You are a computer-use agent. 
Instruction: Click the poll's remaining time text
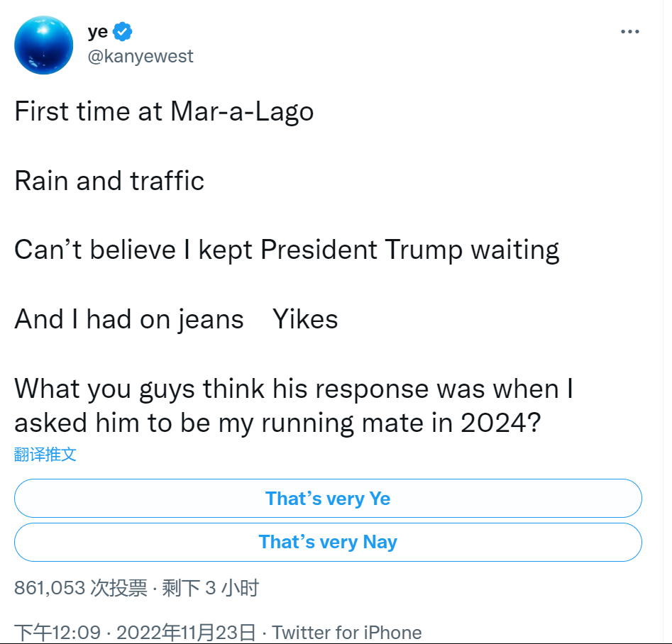click(x=210, y=588)
